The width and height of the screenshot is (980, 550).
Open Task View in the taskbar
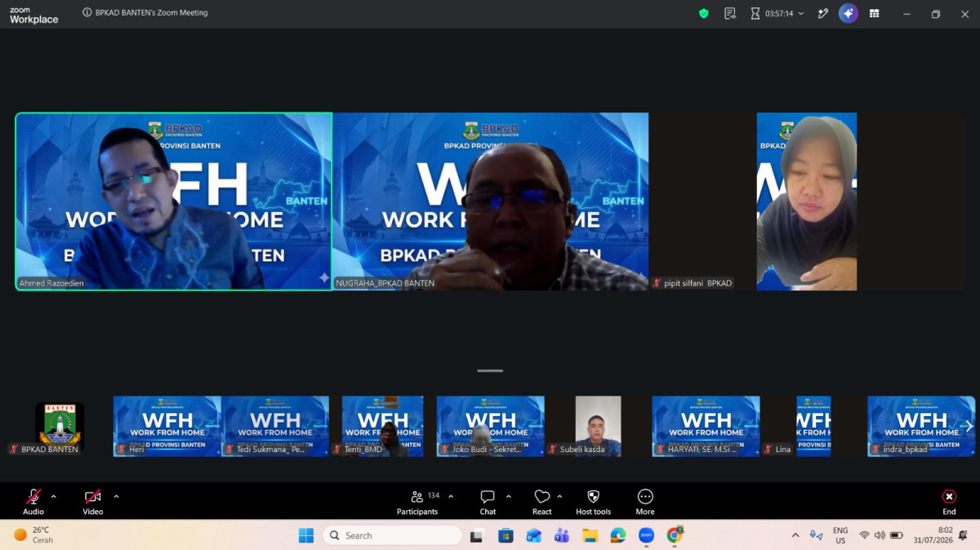[x=477, y=535]
